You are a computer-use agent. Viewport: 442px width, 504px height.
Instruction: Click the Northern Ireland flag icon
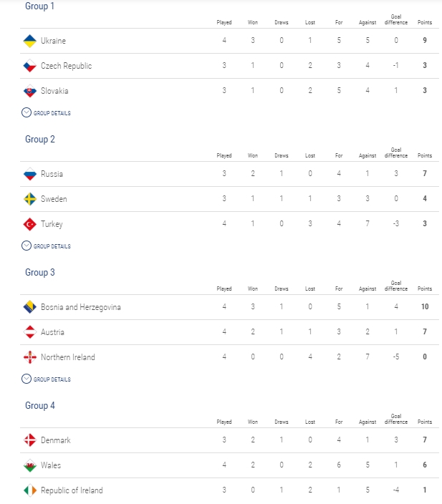[30, 357]
